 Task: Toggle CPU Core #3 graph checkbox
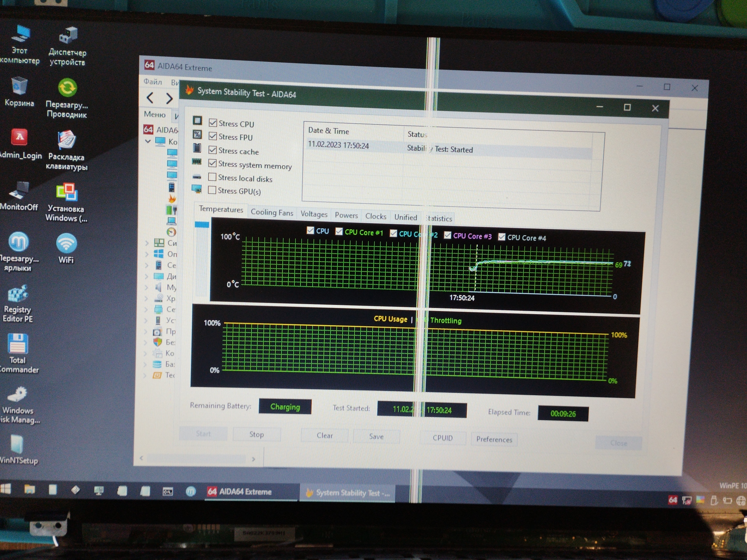click(448, 235)
